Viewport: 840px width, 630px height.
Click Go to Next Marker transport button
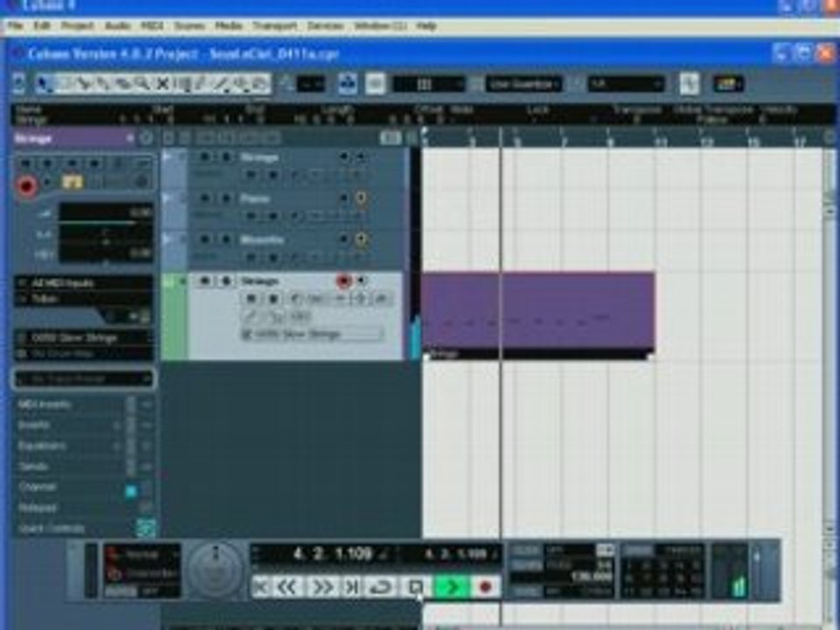(352, 586)
